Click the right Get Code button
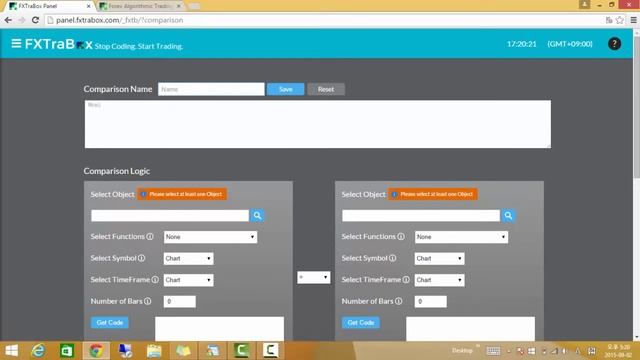 [x=360, y=322]
